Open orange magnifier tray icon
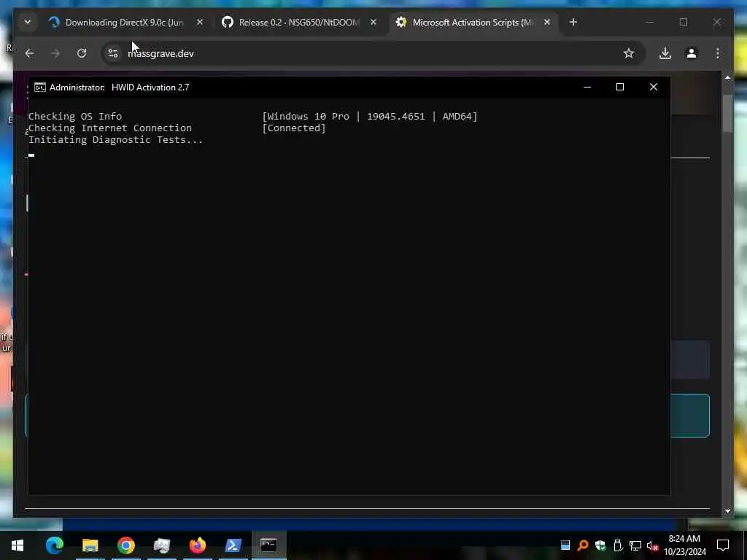Viewport: 747px width, 560px height. coord(583,545)
